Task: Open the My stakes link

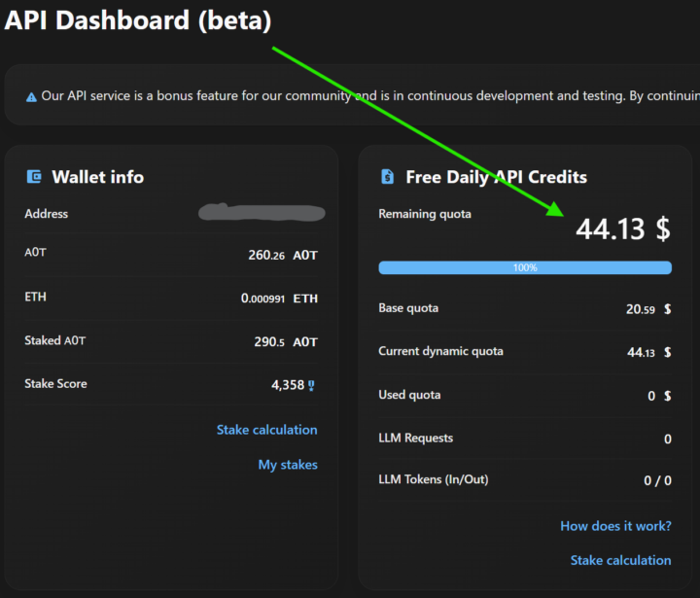Action: (x=288, y=465)
